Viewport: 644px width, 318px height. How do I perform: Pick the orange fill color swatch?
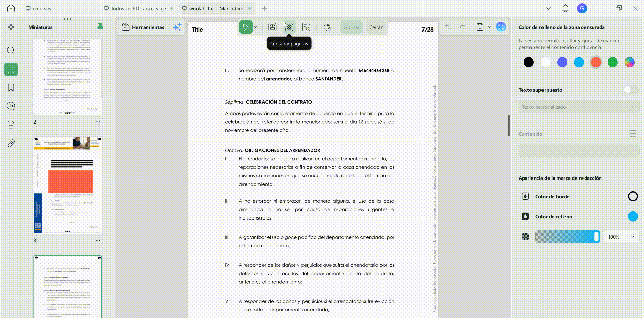click(596, 62)
